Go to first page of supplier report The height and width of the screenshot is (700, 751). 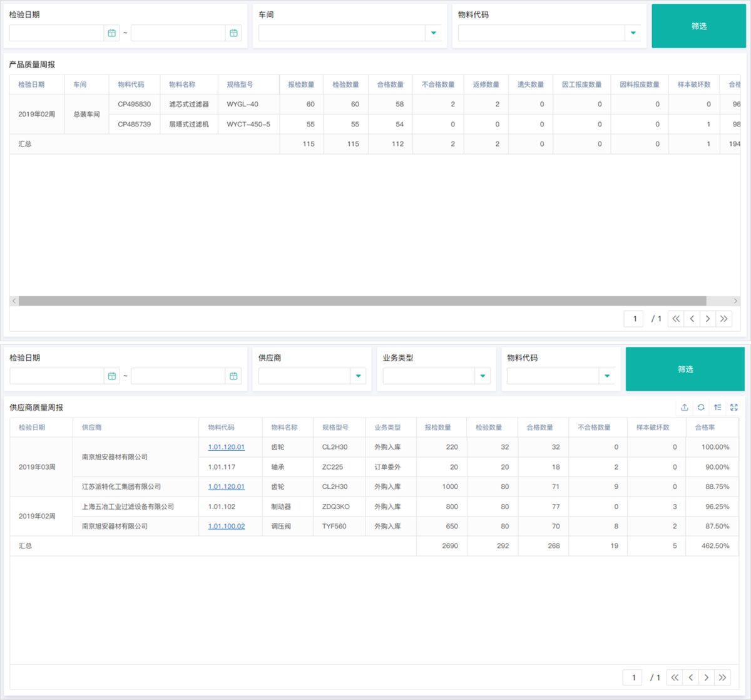(675, 677)
